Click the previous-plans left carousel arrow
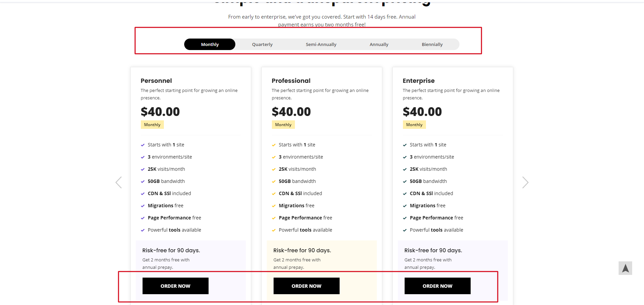The width and height of the screenshot is (644, 305). [x=119, y=182]
